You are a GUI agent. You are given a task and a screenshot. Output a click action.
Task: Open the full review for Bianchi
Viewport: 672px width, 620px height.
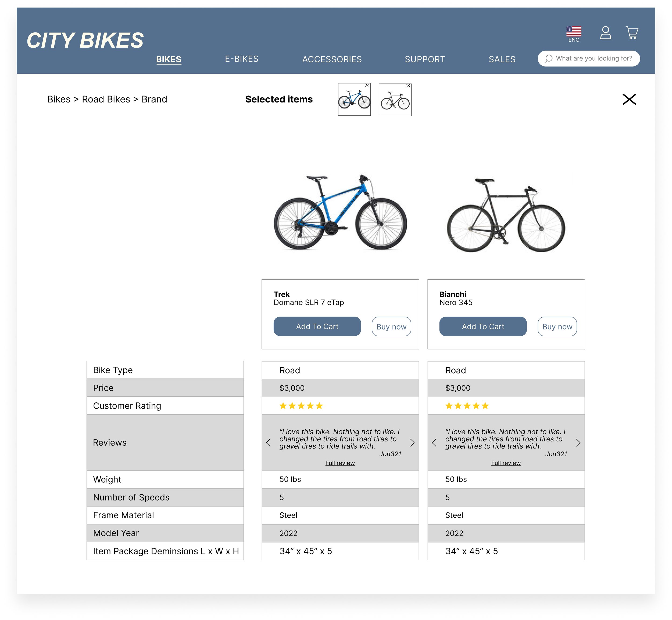coord(506,463)
